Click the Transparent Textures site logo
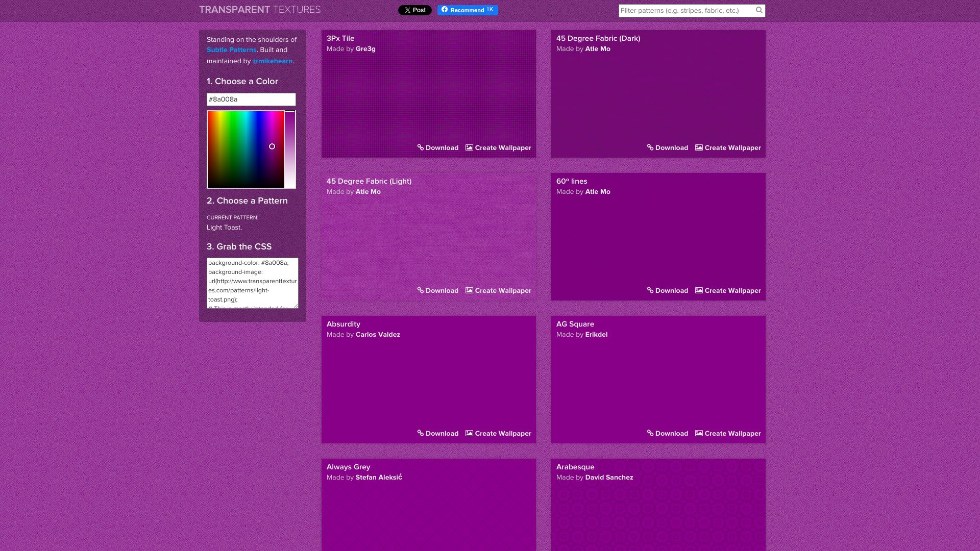 coord(260,10)
